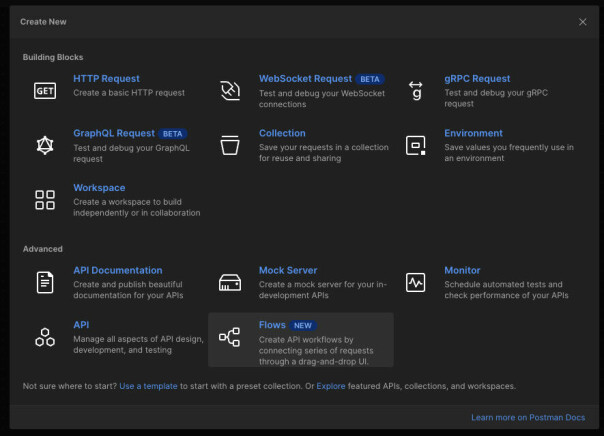Click the GraphQL Request icon

click(45, 146)
